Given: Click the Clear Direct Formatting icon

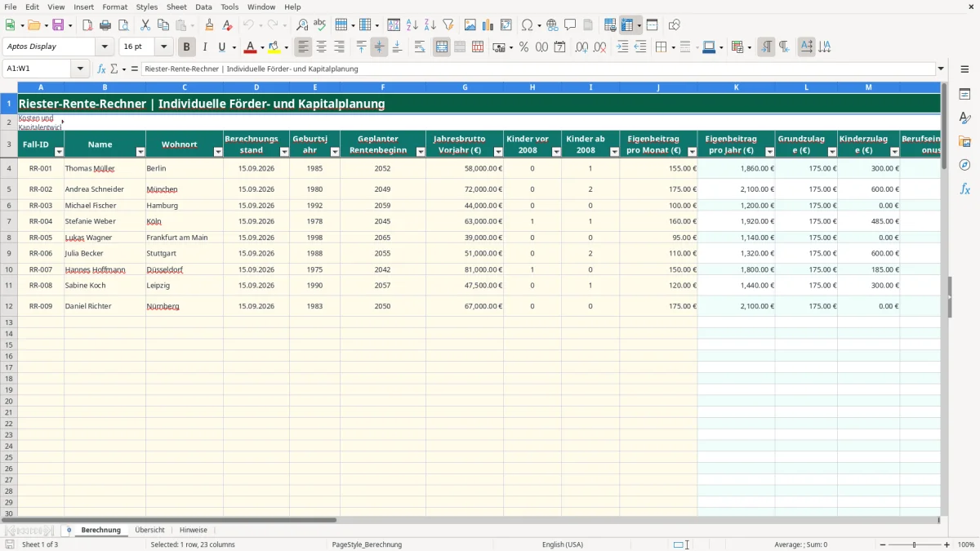Looking at the screenshot, I should (228, 25).
